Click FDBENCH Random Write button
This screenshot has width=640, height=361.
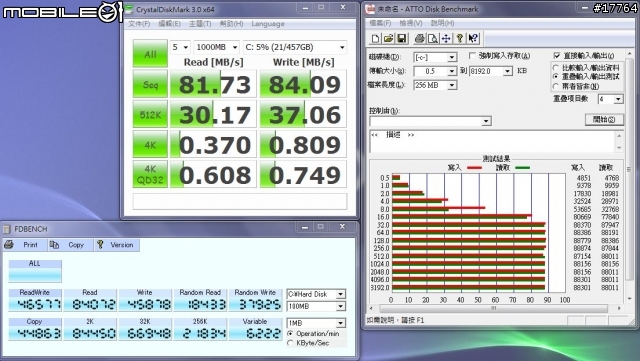click(255, 300)
